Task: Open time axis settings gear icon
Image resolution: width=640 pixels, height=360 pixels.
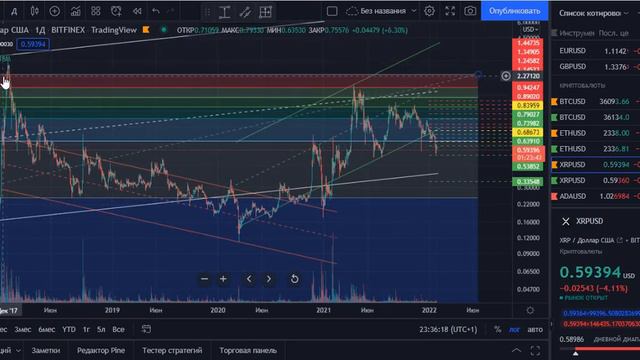Action: [530, 311]
